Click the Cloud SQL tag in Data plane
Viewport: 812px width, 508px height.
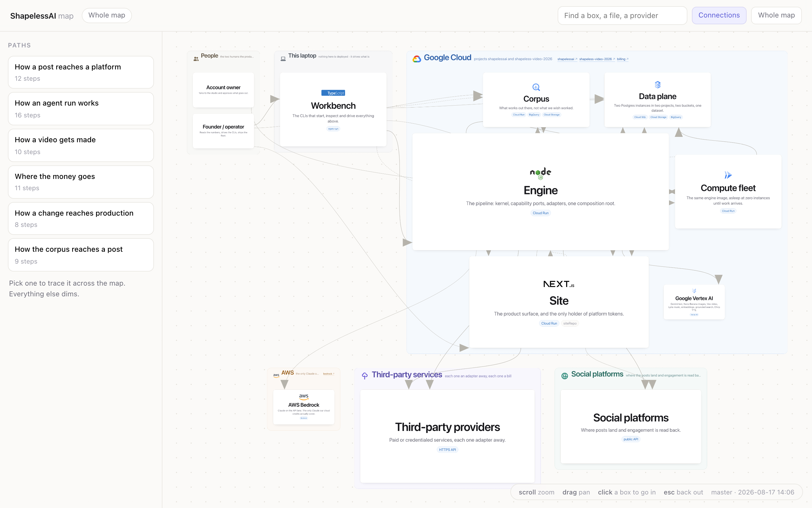coord(640,117)
